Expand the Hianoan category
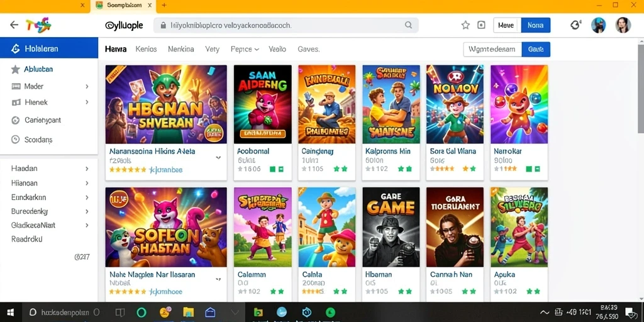The height and width of the screenshot is (322, 644). click(87, 183)
